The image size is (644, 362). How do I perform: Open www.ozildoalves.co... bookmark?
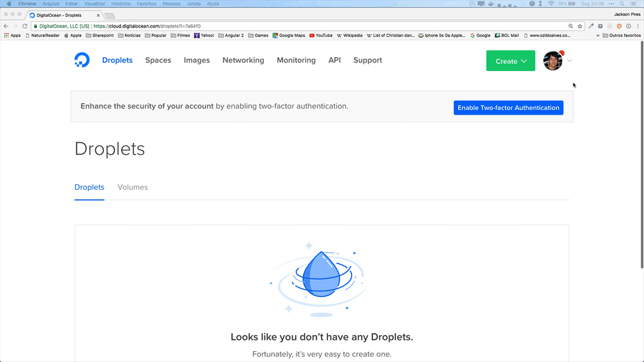coord(547,36)
